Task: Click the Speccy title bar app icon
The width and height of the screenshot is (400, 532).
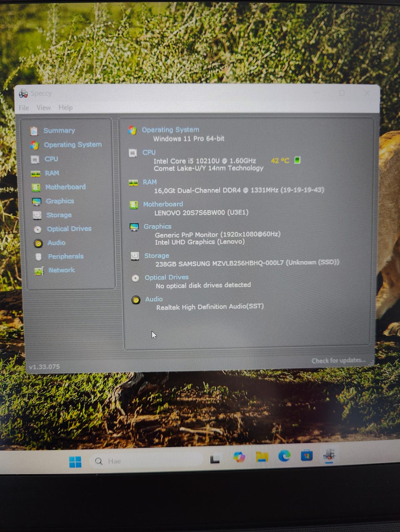Action: [x=23, y=94]
